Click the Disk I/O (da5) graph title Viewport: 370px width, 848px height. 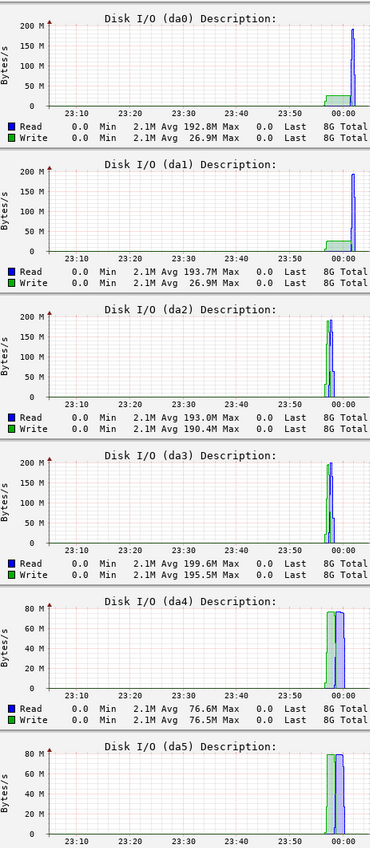tap(190, 747)
